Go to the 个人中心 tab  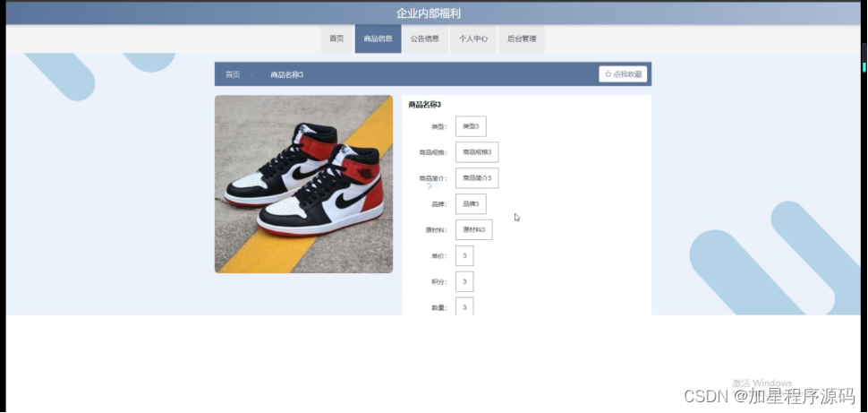click(x=473, y=39)
